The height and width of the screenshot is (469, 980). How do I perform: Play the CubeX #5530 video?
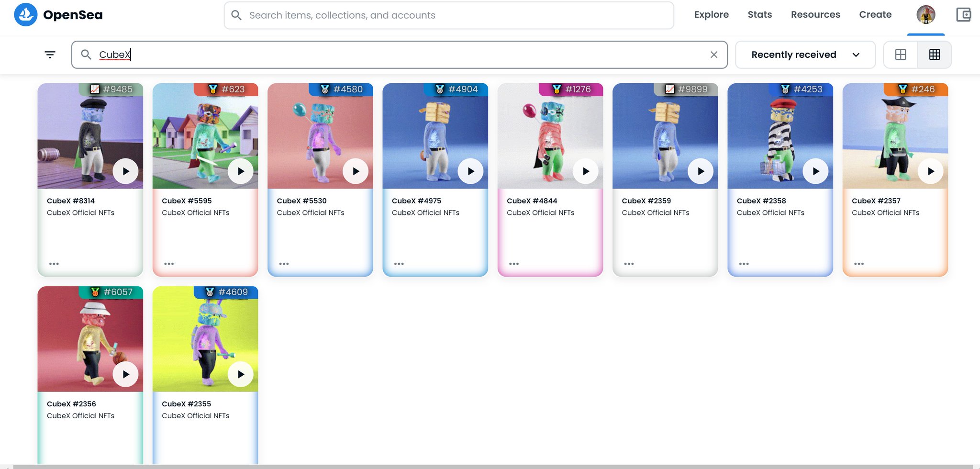click(356, 171)
